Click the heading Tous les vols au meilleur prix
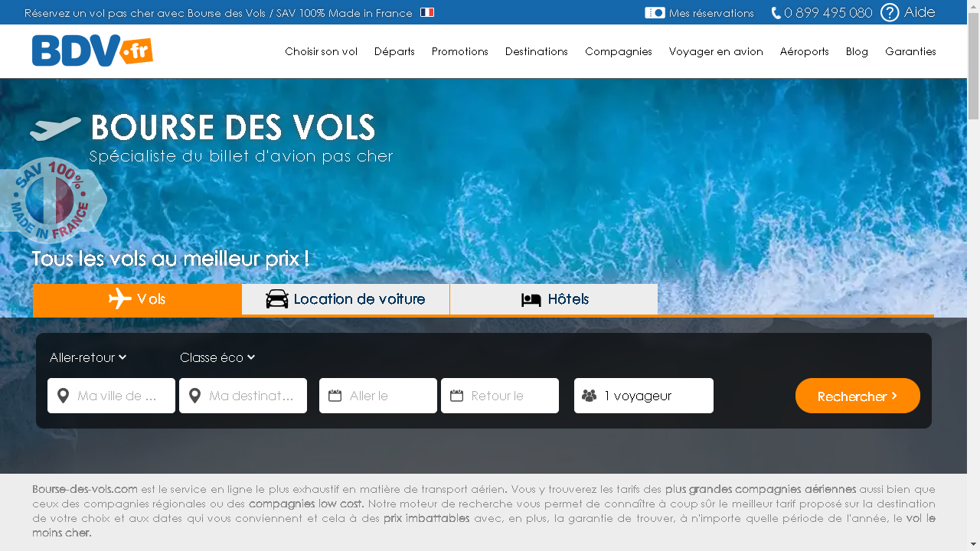Image resolution: width=980 pixels, height=551 pixels. point(170,259)
